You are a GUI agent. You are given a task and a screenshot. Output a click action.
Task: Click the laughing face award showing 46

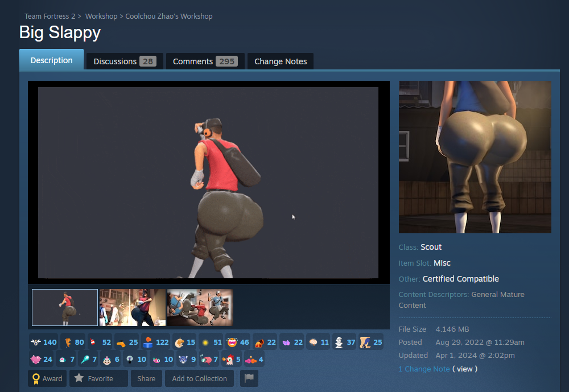[x=238, y=342]
